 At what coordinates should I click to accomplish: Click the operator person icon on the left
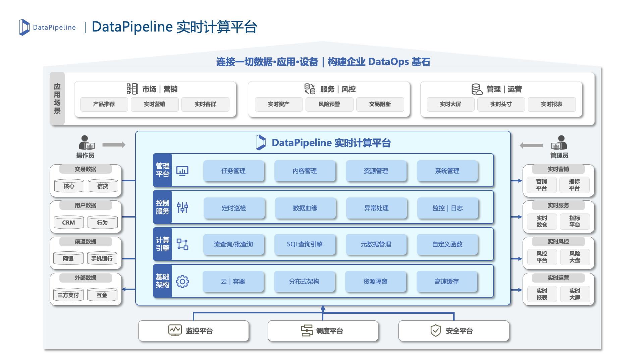pos(86,143)
